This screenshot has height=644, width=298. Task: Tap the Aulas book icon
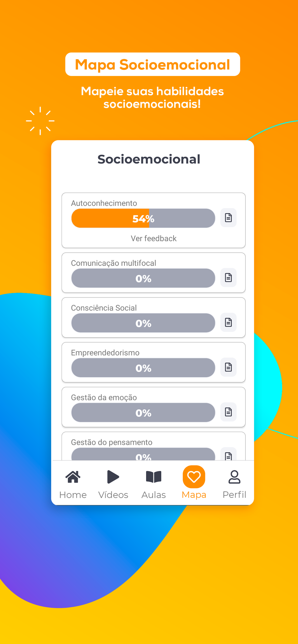pos(154,477)
